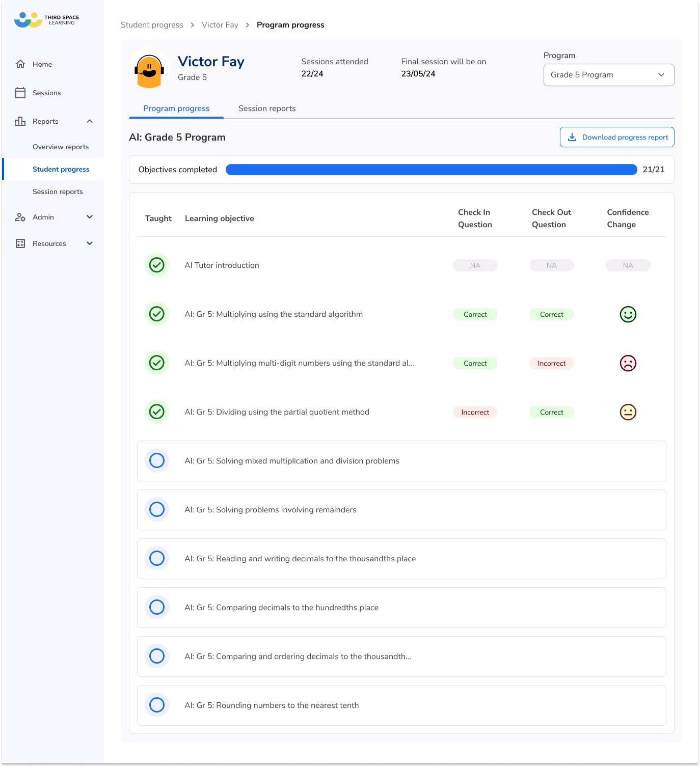
Task: Click the Admin user-settings icon
Action: pyautogui.click(x=20, y=217)
